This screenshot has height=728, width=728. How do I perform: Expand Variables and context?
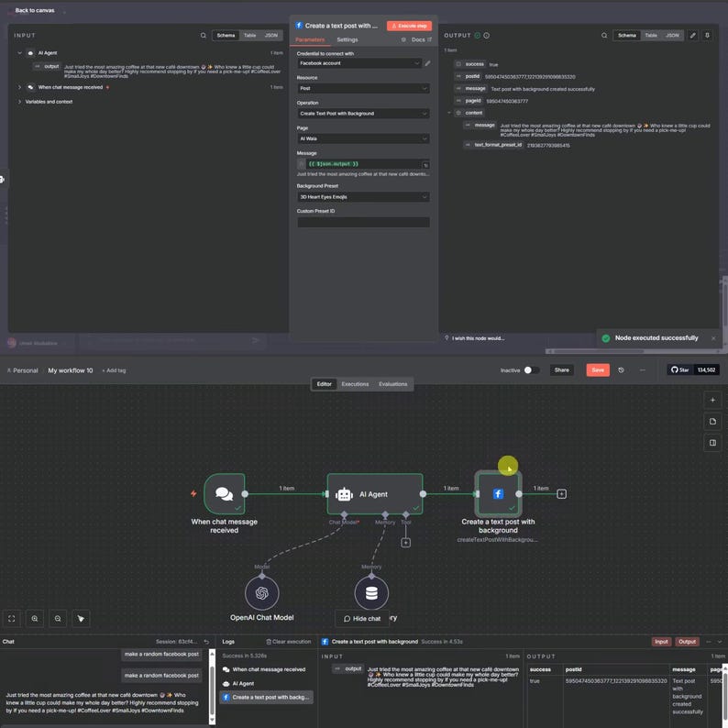click(x=19, y=102)
